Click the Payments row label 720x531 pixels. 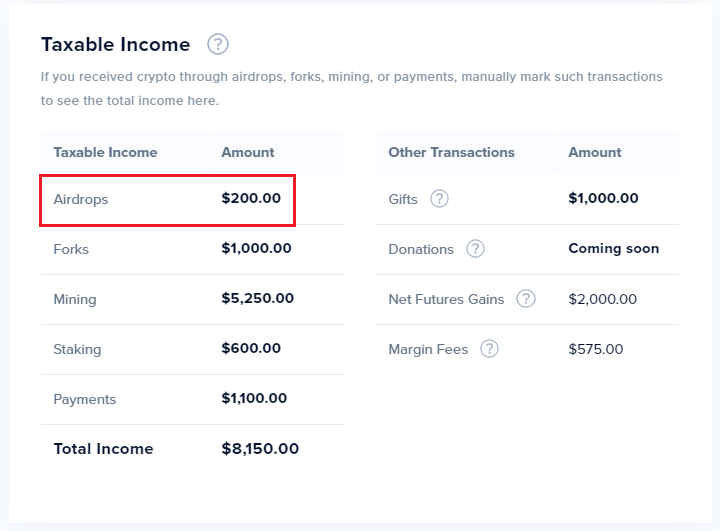(85, 399)
